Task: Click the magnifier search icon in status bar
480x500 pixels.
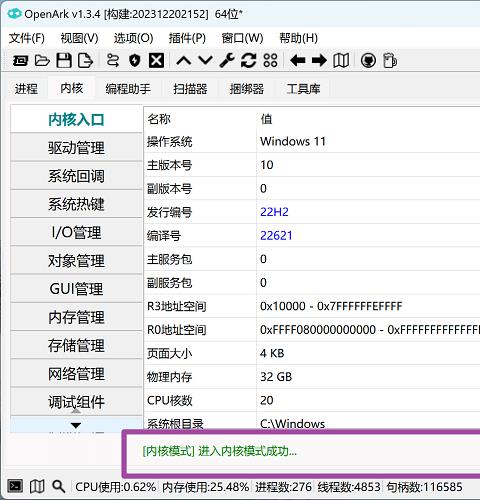Action: click(59, 487)
